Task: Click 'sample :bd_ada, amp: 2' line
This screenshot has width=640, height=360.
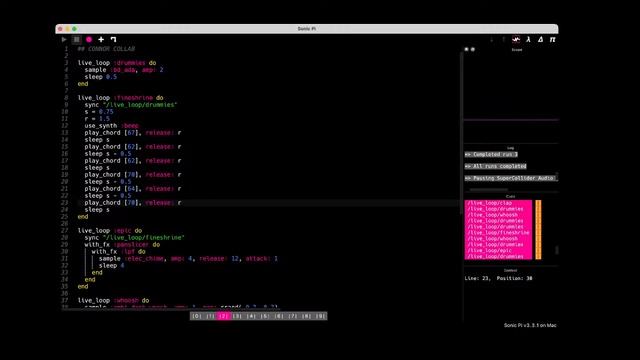Action: point(124,70)
